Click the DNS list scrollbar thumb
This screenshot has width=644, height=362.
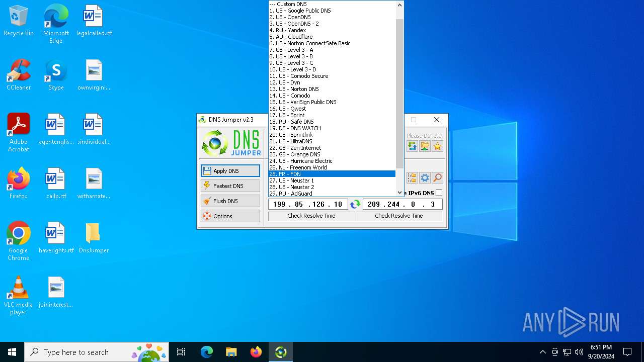[x=399, y=94]
